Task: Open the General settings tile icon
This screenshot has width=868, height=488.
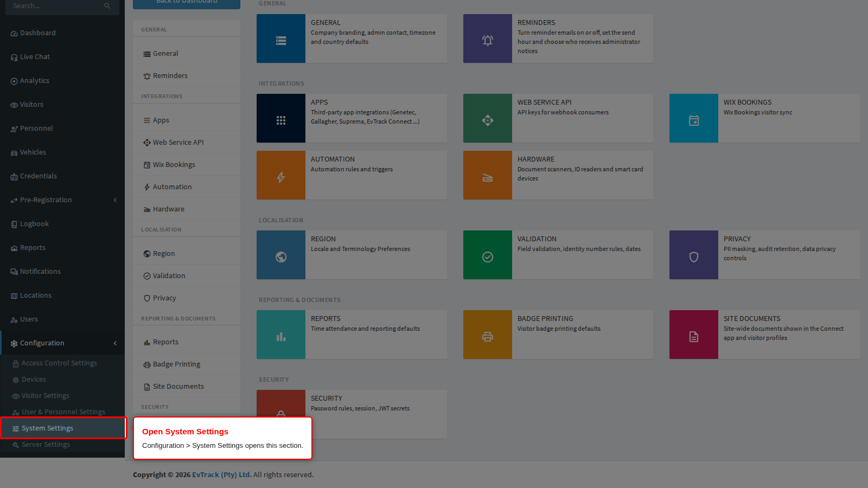Action: (281, 41)
